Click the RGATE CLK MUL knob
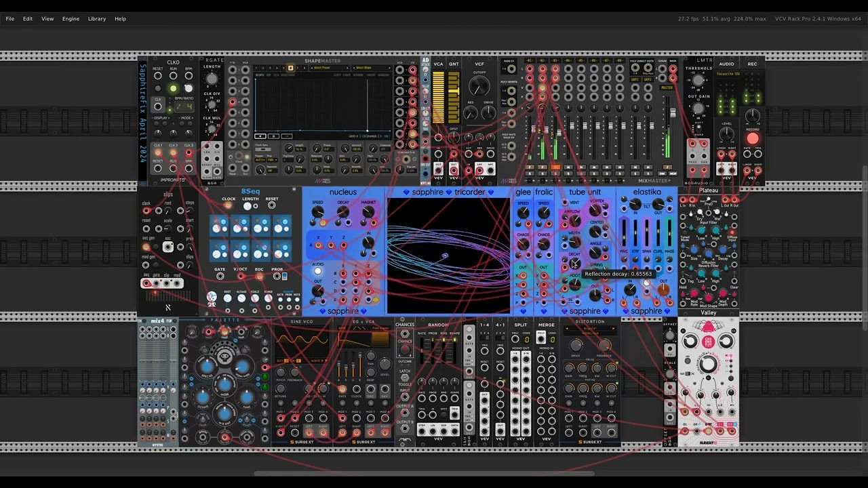The height and width of the screenshot is (488, 868). [x=212, y=129]
